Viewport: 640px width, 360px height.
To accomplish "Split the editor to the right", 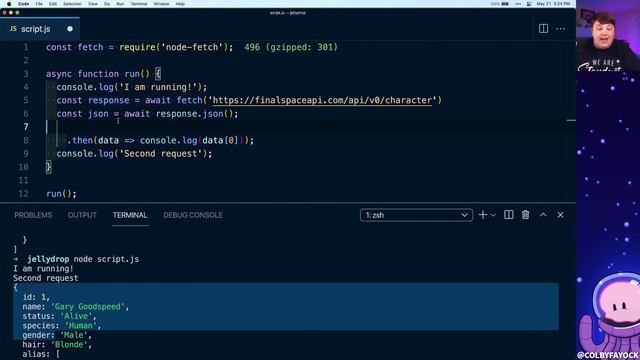I will 543,29.
